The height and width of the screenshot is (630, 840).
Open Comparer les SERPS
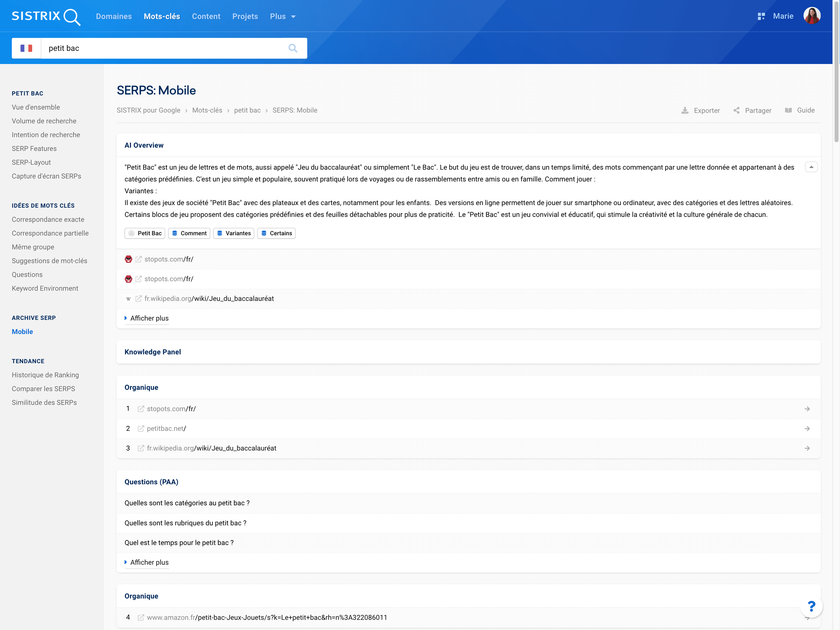[43, 388]
